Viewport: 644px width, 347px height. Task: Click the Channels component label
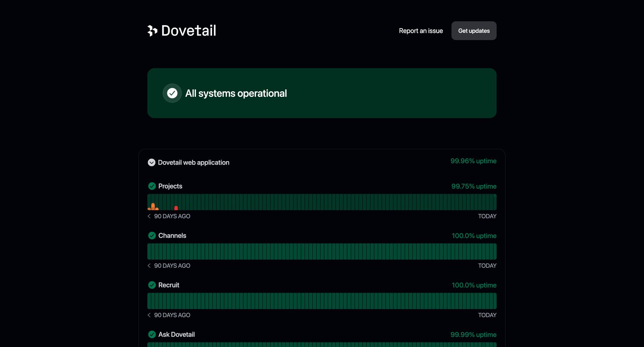point(172,235)
